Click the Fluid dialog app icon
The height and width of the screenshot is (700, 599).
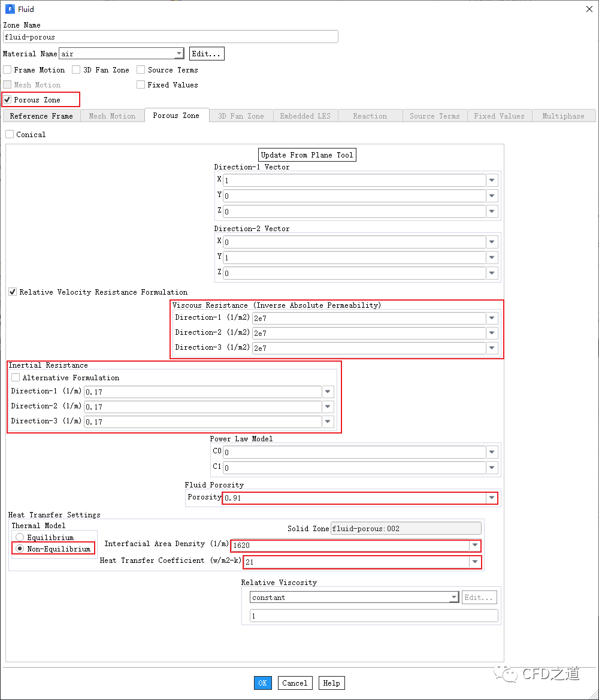pyautogui.click(x=10, y=9)
